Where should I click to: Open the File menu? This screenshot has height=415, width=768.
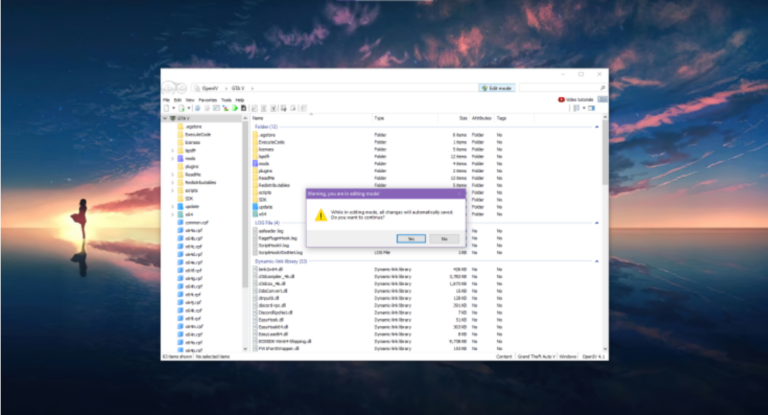[x=167, y=100]
